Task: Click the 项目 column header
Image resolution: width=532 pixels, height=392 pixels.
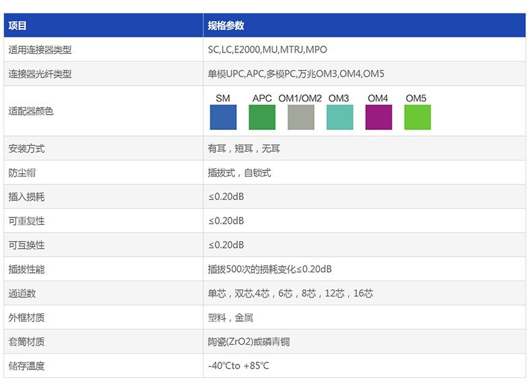Action: pos(18,26)
